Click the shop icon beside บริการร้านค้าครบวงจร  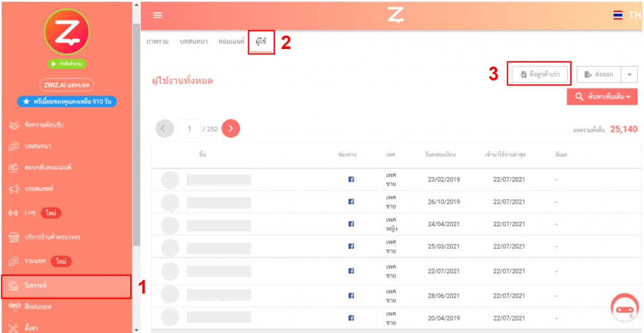14,237
